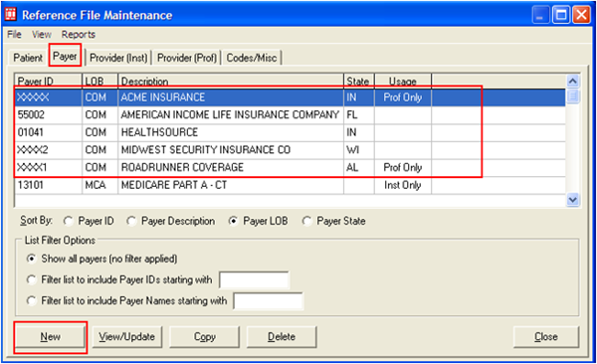This screenshot has width=597, height=364.
Task: Select AMERICAN INCOME LIFE INSURANCE COMPANY row
Action: tap(291, 115)
